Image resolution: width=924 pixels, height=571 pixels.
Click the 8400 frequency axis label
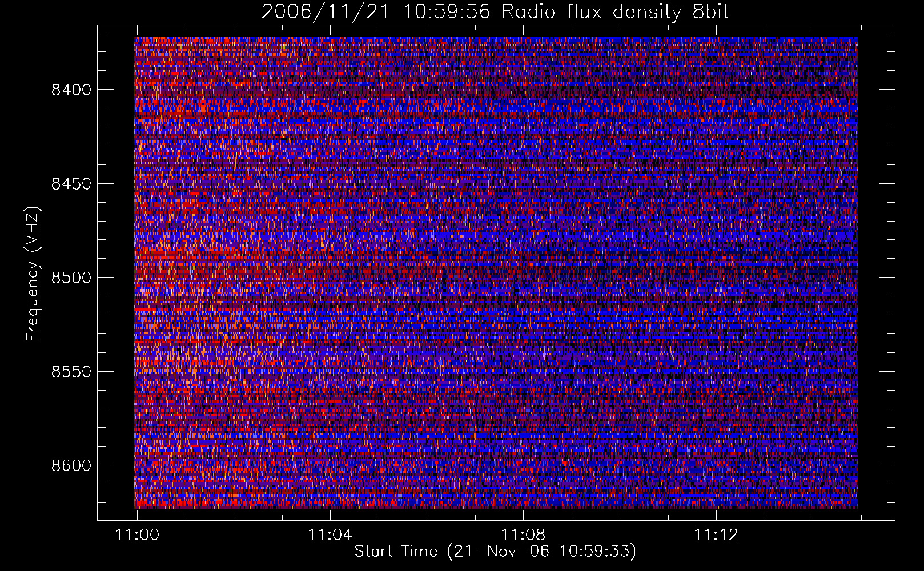71,90
